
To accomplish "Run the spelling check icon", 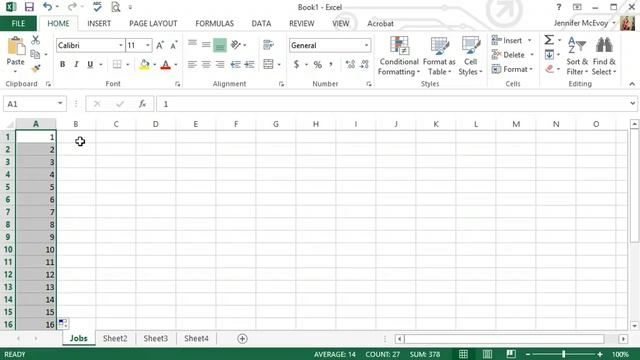I will tap(97, 7).
